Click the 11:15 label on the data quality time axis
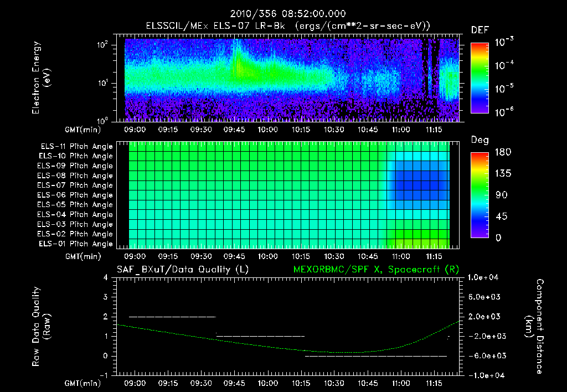The image size is (567, 392). [434, 383]
